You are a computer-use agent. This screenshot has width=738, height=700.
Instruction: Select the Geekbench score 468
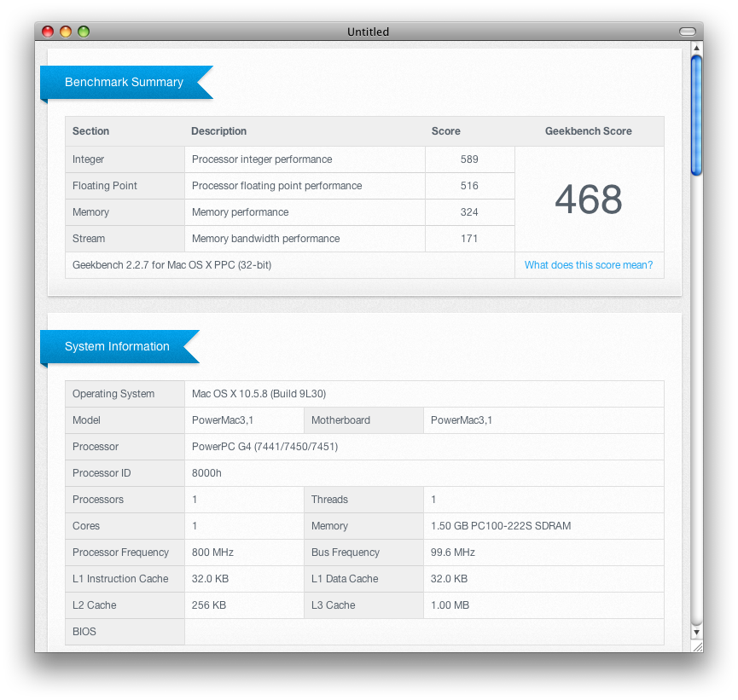tap(589, 199)
